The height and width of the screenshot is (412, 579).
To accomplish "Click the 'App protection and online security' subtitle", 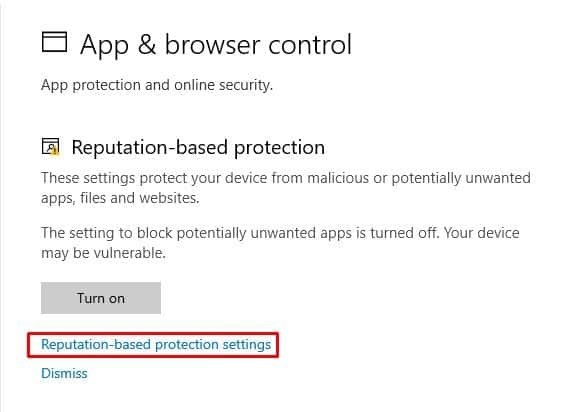I will tap(157, 85).
